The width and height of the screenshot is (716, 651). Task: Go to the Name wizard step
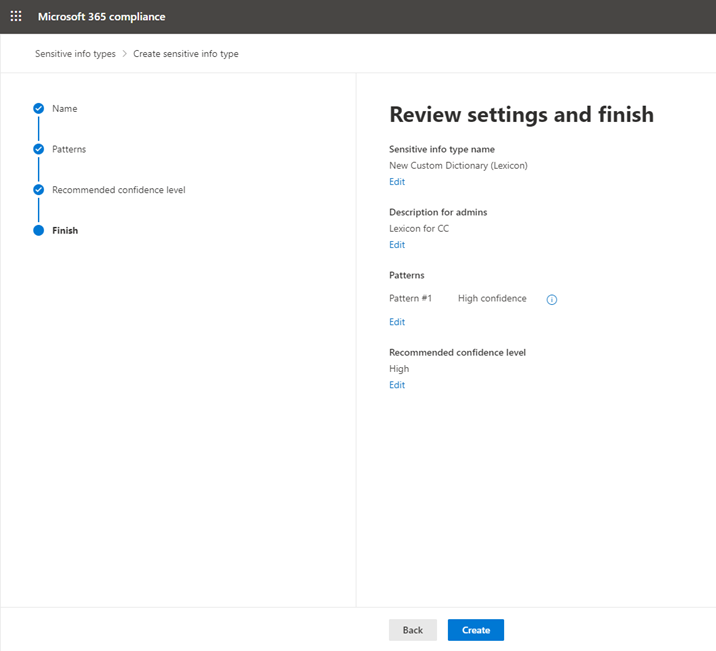point(64,109)
